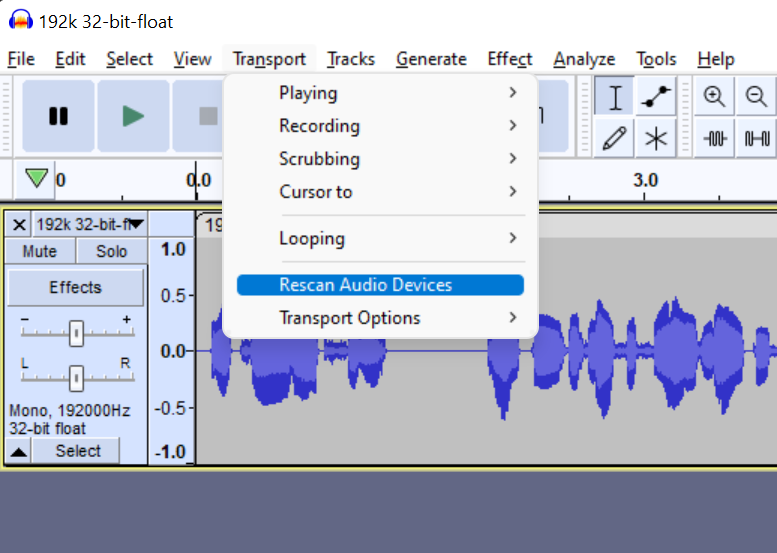Open the track name dropdown menu
The image size is (777, 553).
tap(90, 225)
